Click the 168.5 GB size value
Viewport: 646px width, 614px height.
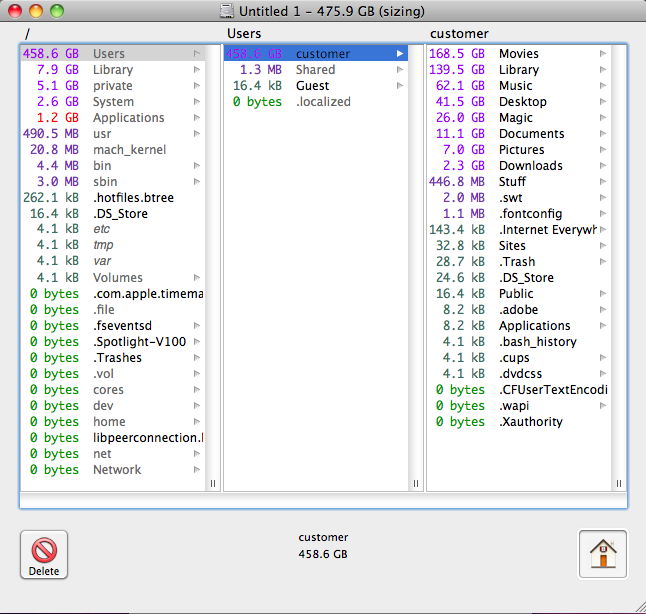coord(457,54)
